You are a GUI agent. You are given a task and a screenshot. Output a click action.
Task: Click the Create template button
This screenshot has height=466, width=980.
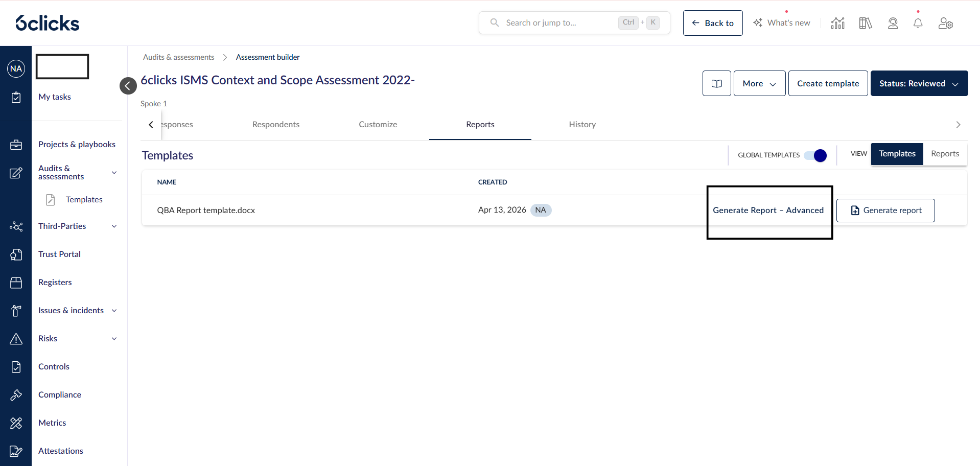pyautogui.click(x=828, y=83)
